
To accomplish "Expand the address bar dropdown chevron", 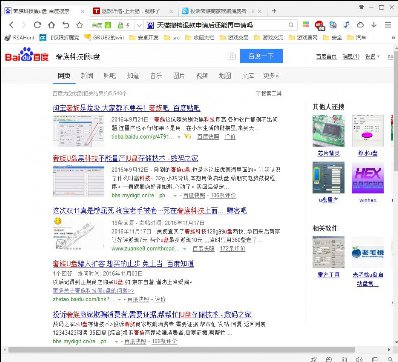I will [x=140, y=25].
